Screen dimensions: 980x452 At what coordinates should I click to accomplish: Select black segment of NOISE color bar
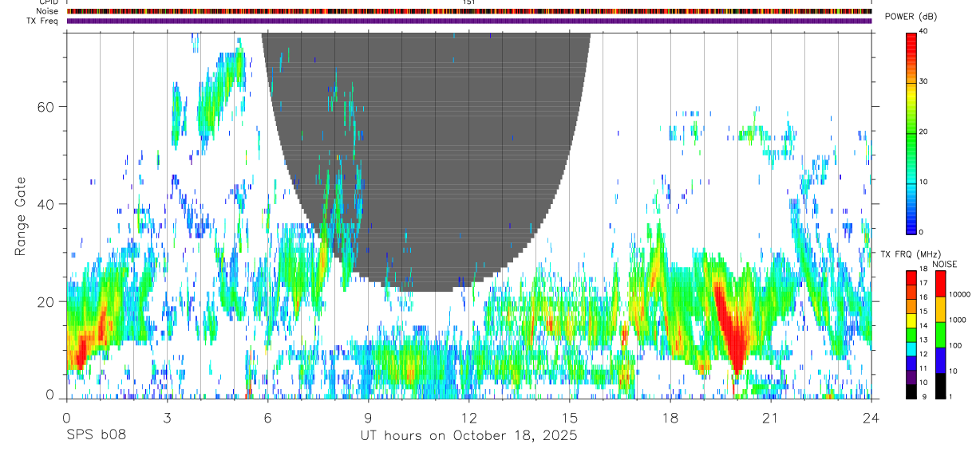tap(939, 386)
